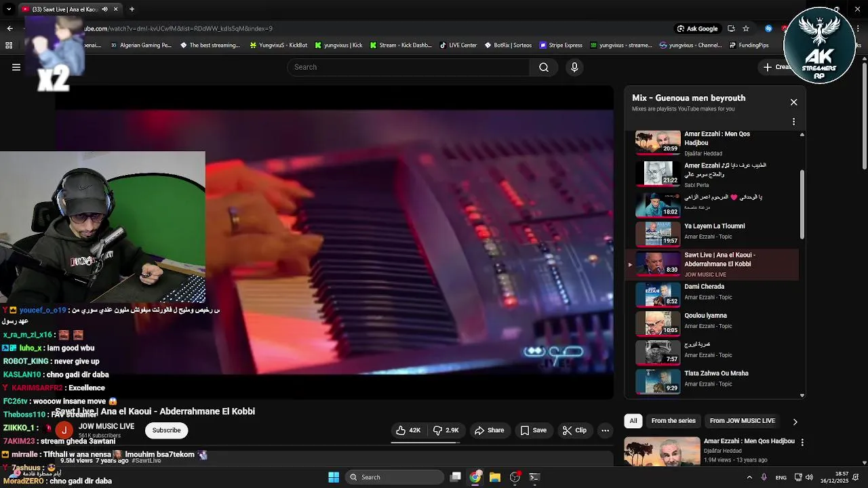Image resolution: width=868 pixels, height=488 pixels.
Task: Focus the YouTube search box
Action: point(409,67)
